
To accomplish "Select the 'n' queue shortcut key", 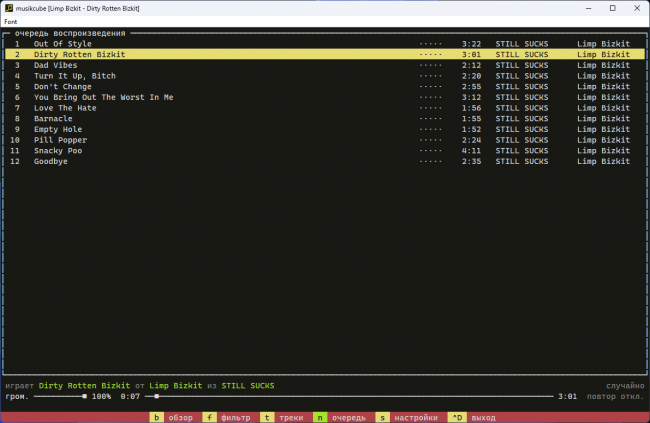I will (320, 418).
